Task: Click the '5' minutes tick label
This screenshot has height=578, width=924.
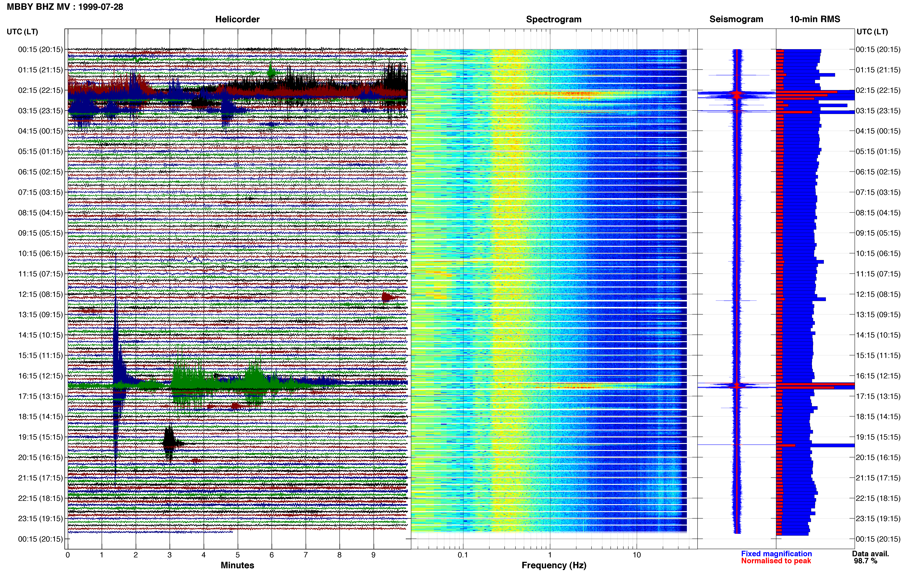Action: pos(237,555)
